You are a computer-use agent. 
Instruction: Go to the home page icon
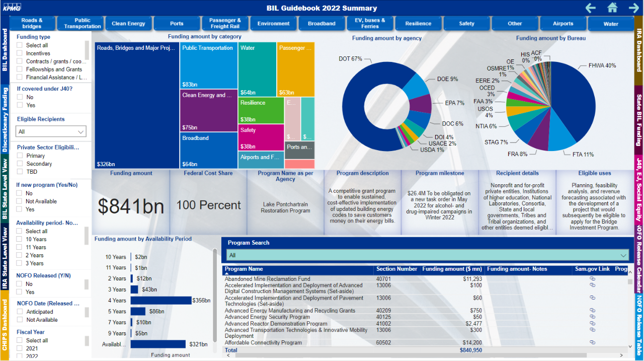click(x=612, y=8)
